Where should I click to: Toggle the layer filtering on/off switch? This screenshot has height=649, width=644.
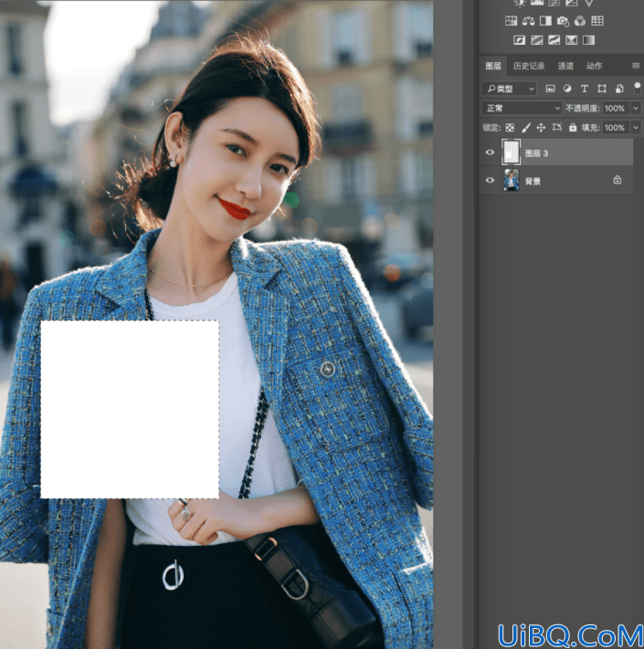[x=637, y=89]
